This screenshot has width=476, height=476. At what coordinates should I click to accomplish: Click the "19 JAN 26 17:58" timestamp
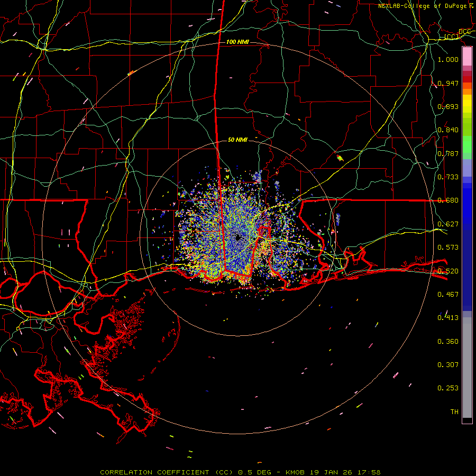click(345, 472)
